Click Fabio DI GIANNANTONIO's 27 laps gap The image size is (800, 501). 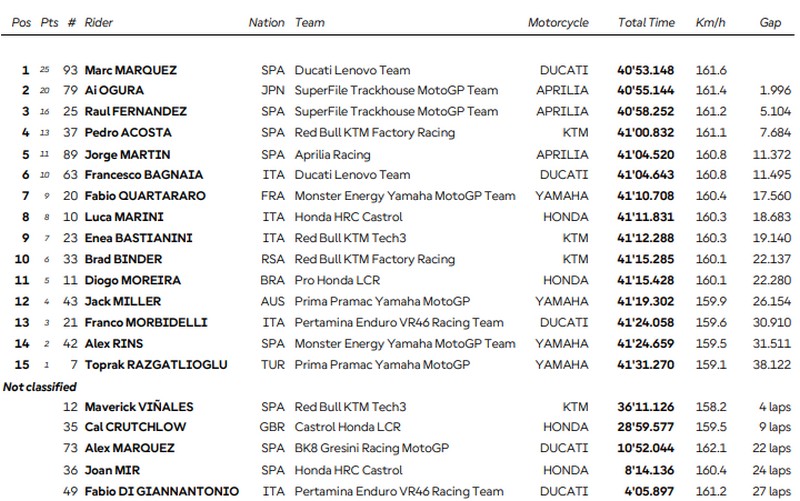(x=771, y=491)
